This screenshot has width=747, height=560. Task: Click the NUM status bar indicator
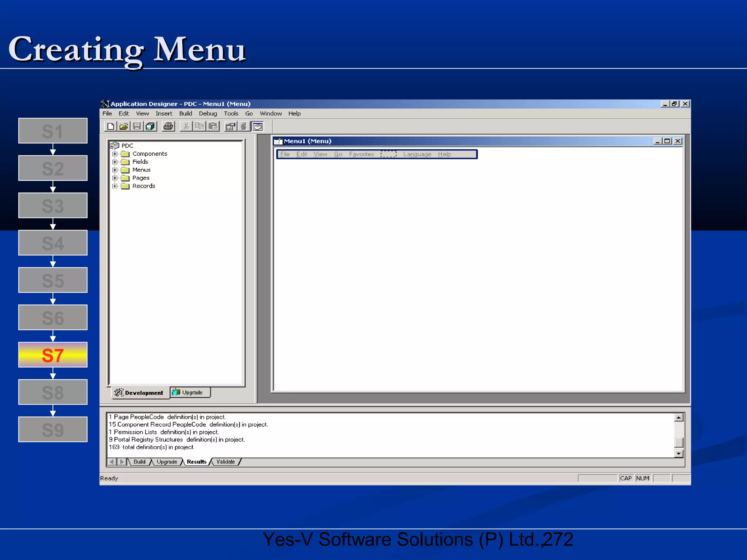point(643,478)
